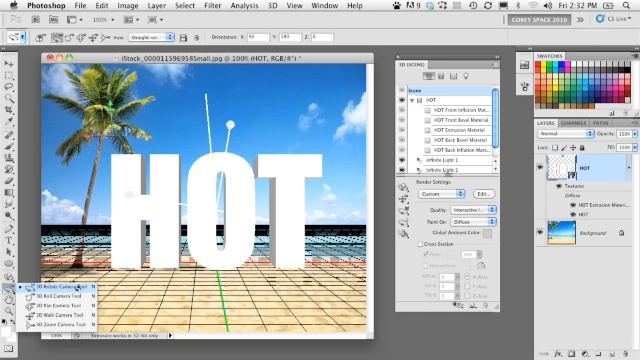Select the Gradient tool
640x360 pixels.
[9, 192]
